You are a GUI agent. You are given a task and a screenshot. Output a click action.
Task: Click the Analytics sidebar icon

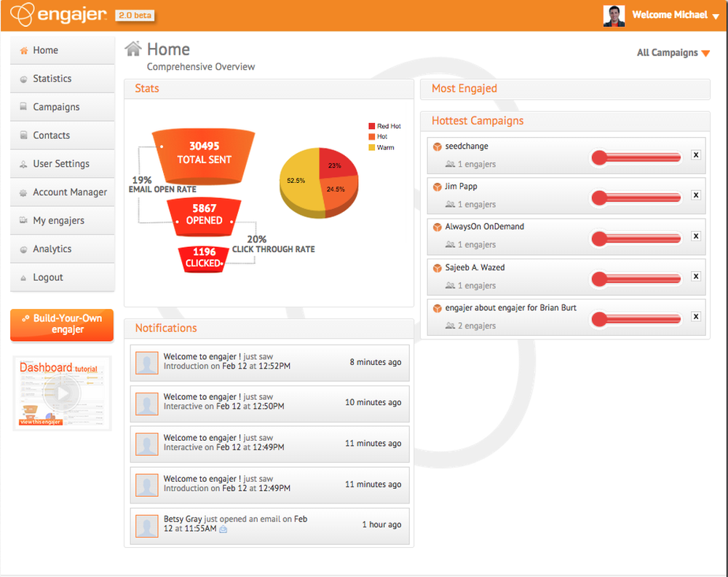point(23,249)
